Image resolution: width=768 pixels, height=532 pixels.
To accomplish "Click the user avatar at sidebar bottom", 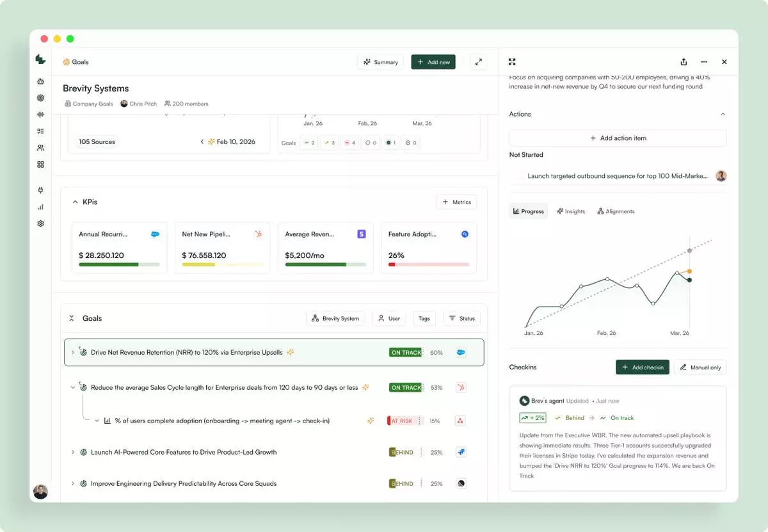I will pyautogui.click(x=40, y=492).
